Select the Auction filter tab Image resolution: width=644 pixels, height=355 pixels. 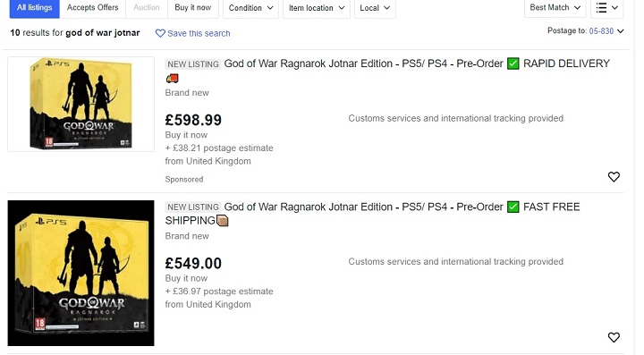pos(146,8)
